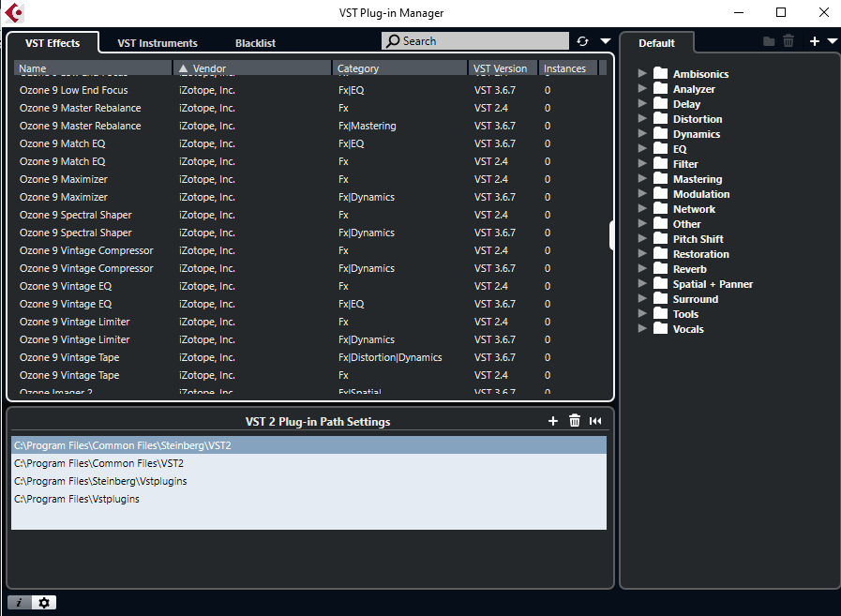This screenshot has width=841, height=616.
Task: Sort list by VST Version column header
Action: 503,68
